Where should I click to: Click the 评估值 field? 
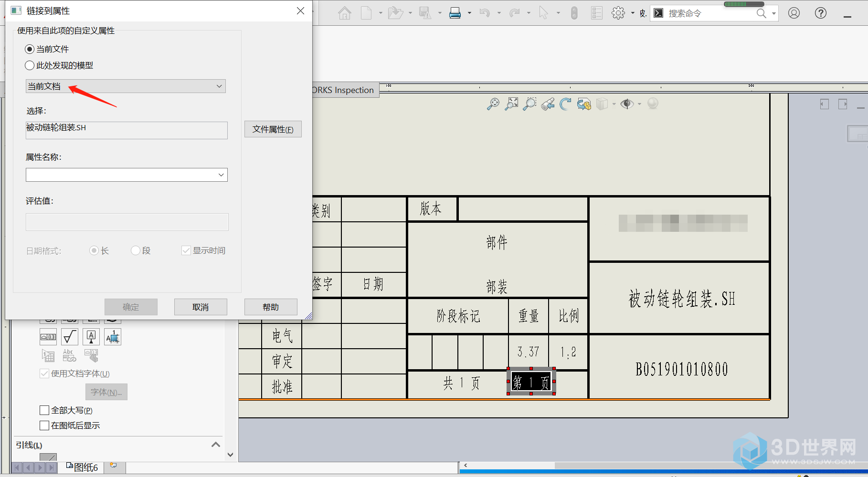click(x=127, y=222)
